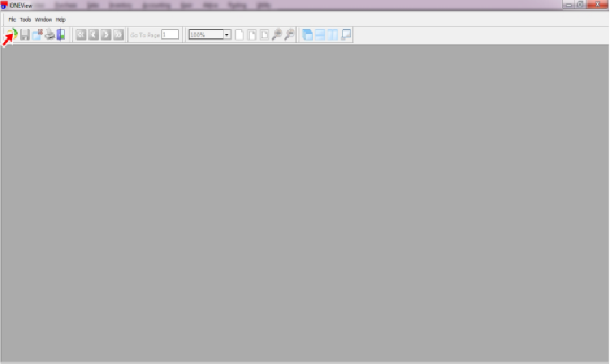
Task: Click the Open file icon in toolbar
Action: click(x=12, y=35)
